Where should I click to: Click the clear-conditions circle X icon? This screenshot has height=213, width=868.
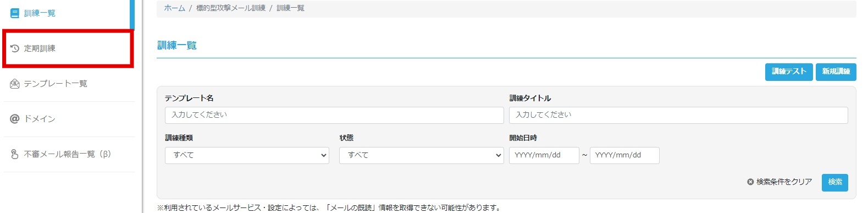[x=750, y=182]
